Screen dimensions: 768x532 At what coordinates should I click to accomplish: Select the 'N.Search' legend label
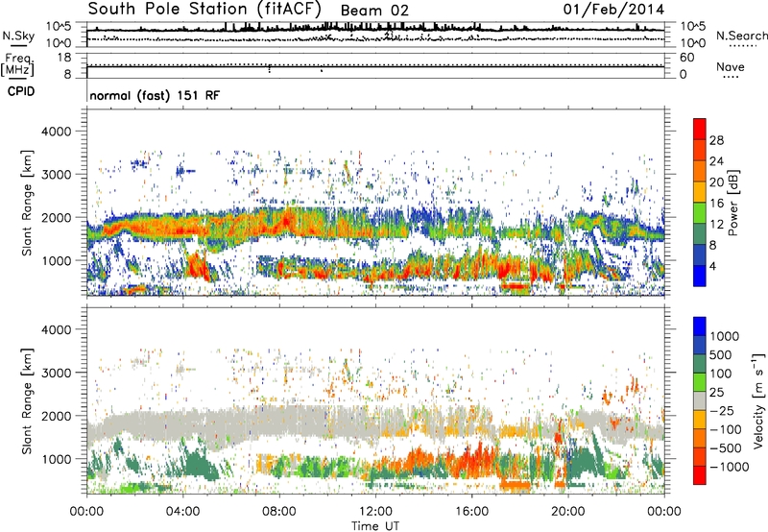pyautogui.click(x=742, y=36)
